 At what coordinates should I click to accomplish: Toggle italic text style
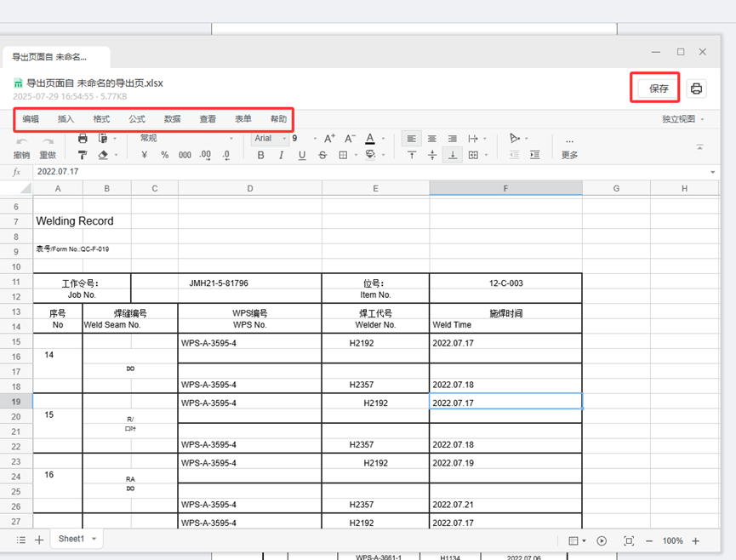tap(281, 155)
